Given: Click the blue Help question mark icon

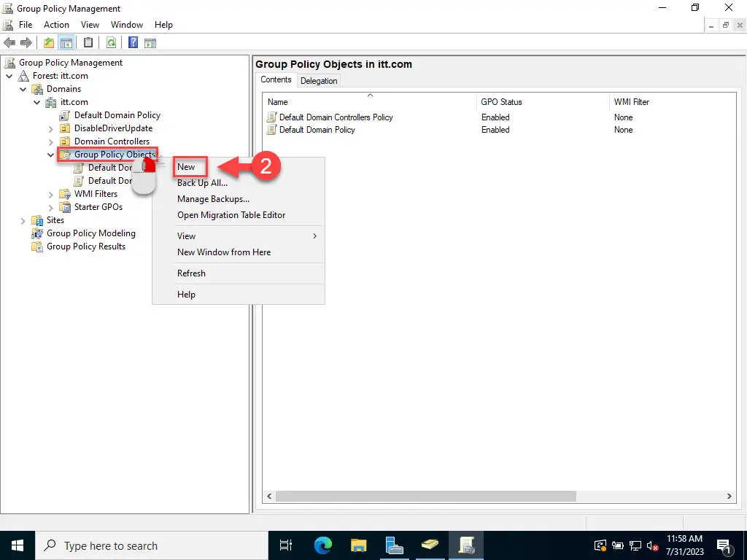Looking at the screenshot, I should (x=133, y=43).
